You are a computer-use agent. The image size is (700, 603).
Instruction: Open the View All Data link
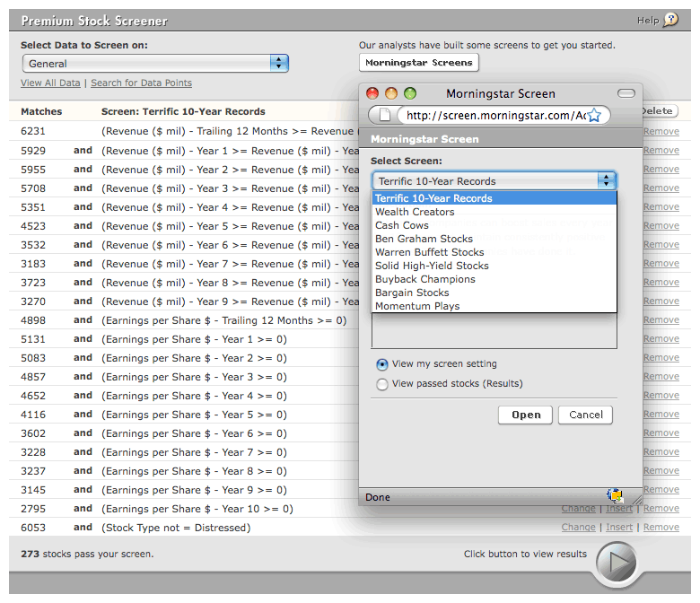(x=50, y=83)
